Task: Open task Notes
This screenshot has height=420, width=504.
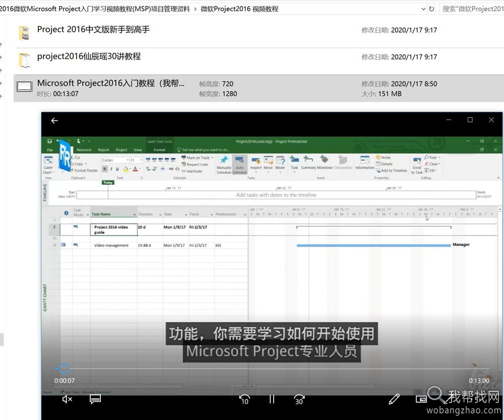Action: [384, 158]
